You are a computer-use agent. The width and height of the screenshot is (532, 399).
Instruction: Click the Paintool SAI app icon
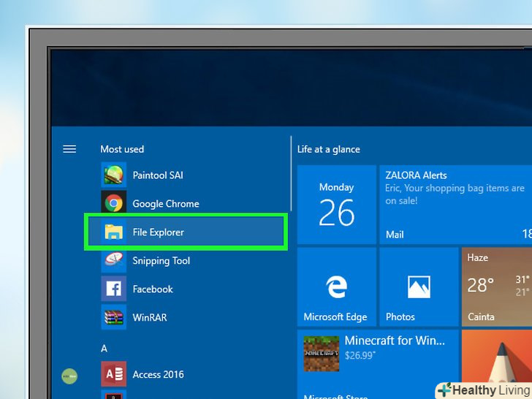click(114, 175)
